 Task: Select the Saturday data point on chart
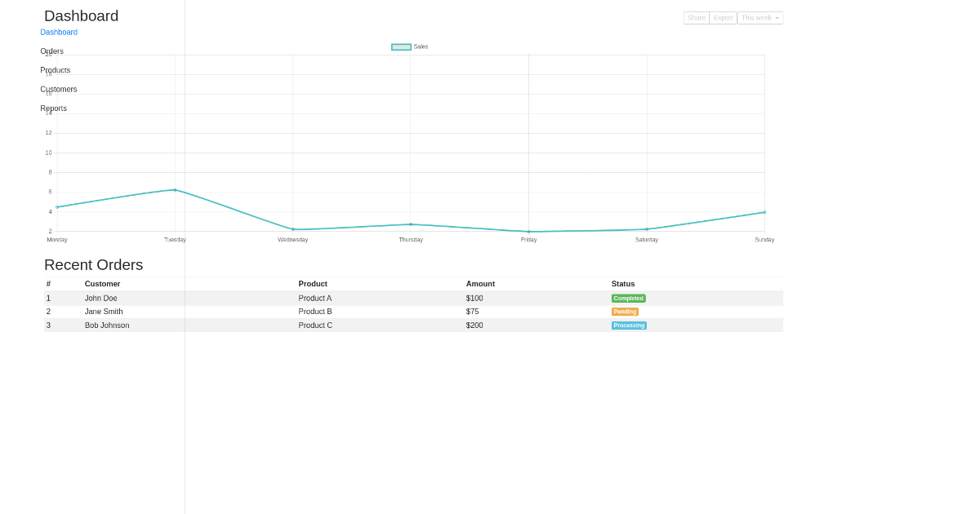(647, 229)
